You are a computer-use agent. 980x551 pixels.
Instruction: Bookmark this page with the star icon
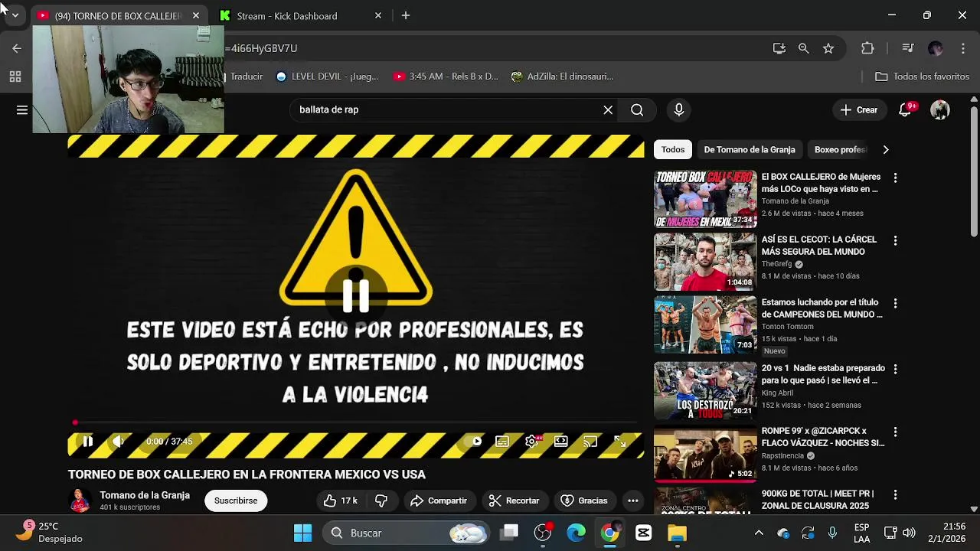(x=828, y=48)
